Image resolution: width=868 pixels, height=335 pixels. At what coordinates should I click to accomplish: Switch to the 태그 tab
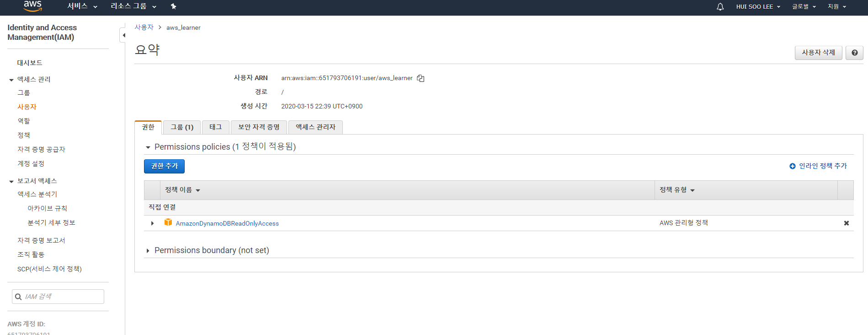(x=216, y=127)
